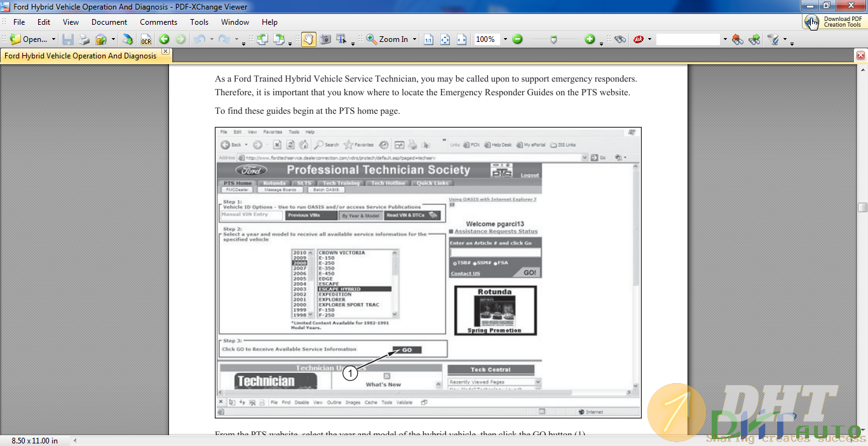Expand the Open button dropdown arrow
The height and width of the screenshot is (446, 868).
click(x=53, y=39)
